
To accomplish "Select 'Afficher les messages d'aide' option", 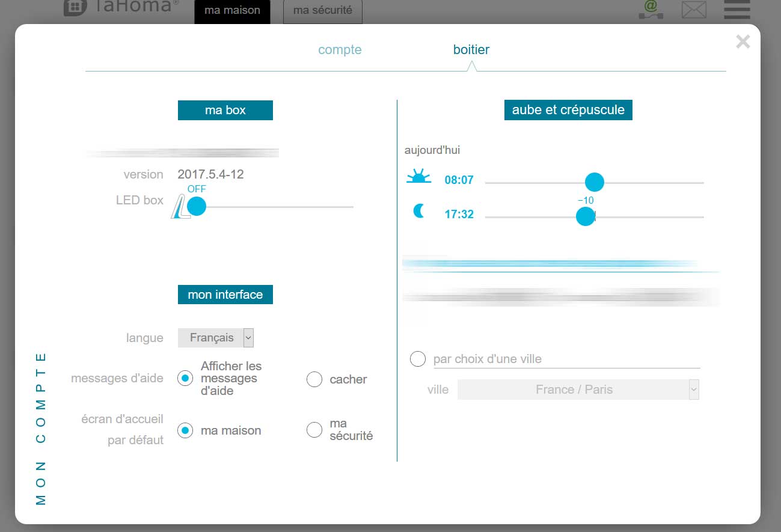I will coord(185,378).
